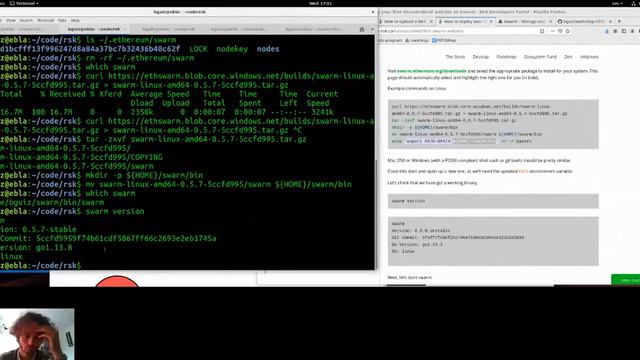Open the Tabs menu in terminal
The image size is (640, 360).
click(62, 20)
